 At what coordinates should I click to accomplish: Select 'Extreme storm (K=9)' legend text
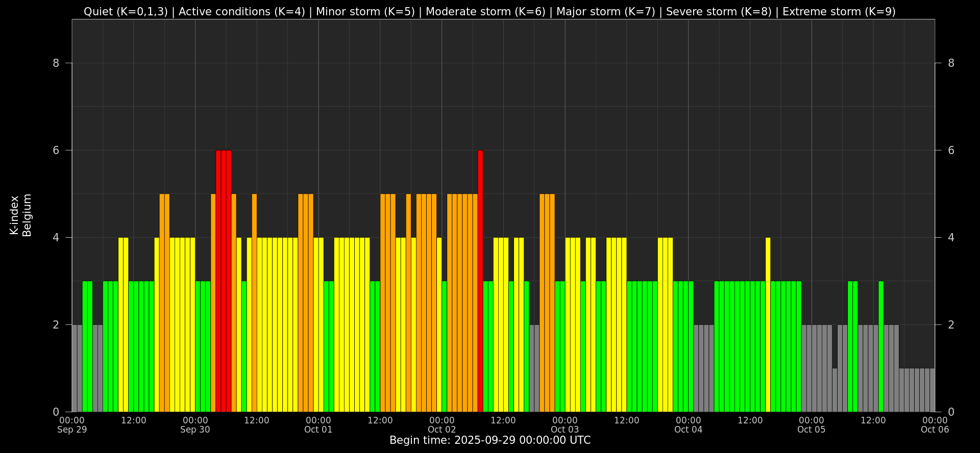tap(839, 12)
